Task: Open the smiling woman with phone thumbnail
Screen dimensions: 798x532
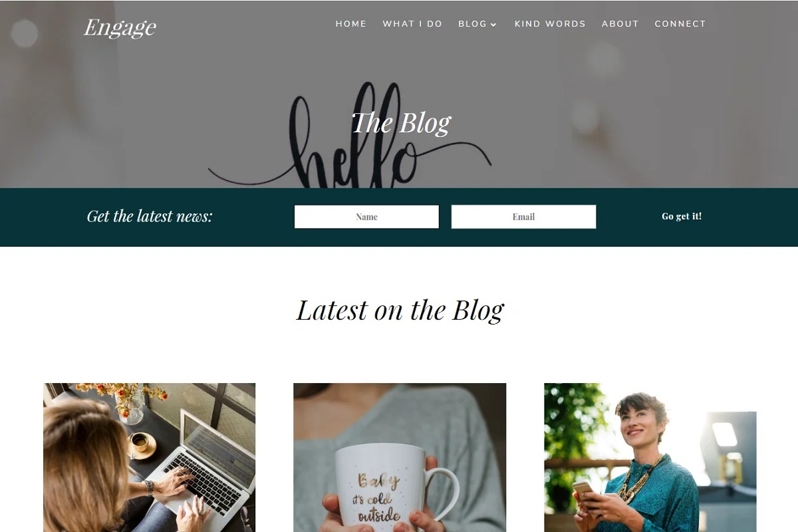Action: tap(650, 458)
